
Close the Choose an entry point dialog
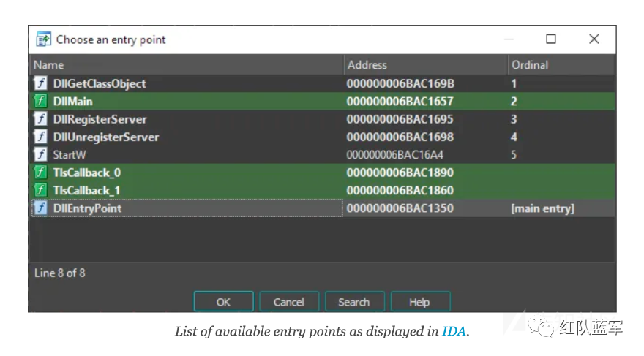coord(594,39)
